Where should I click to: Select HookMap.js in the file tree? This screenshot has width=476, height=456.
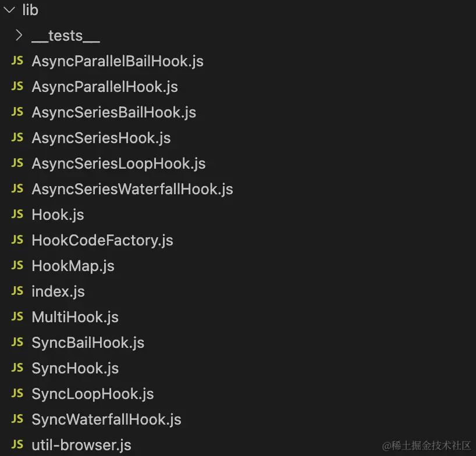tap(73, 266)
